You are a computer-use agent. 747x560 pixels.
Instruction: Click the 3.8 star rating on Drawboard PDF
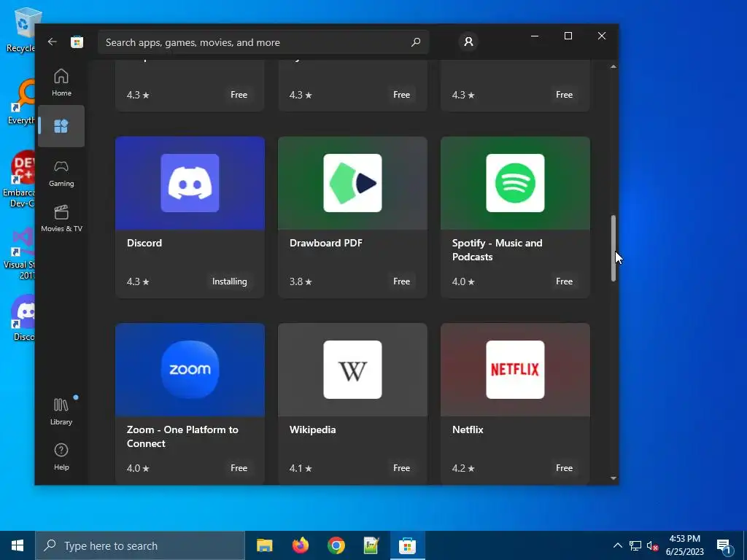coord(301,281)
